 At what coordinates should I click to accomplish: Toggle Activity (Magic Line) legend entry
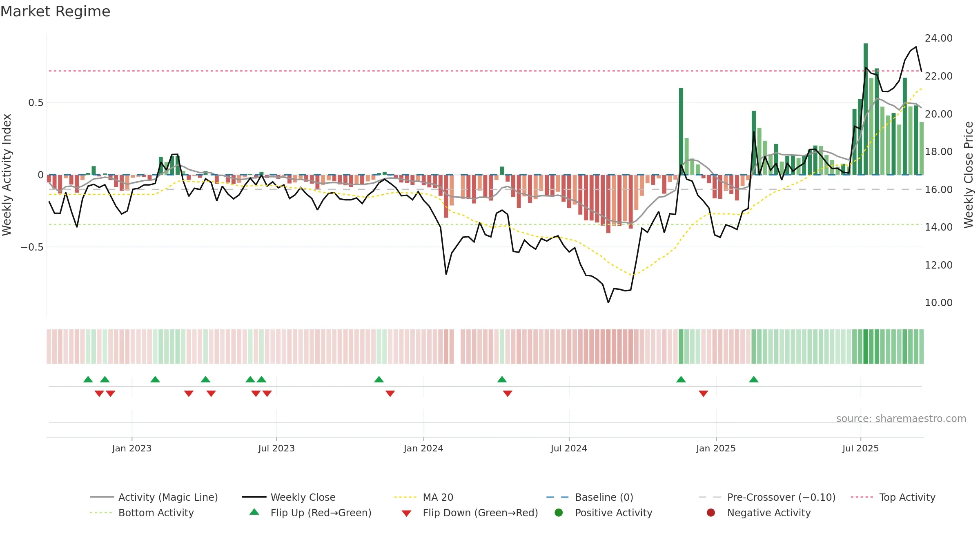(154, 497)
